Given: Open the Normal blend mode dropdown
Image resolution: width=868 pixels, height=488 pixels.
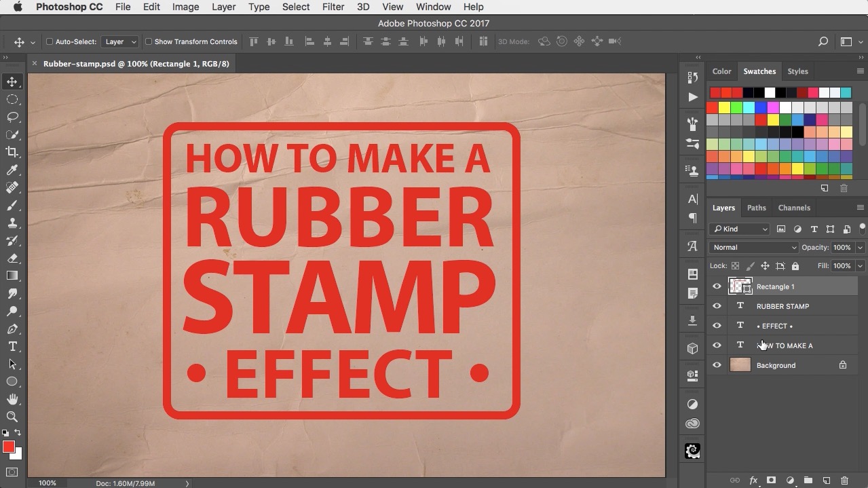Looking at the screenshot, I should [754, 247].
